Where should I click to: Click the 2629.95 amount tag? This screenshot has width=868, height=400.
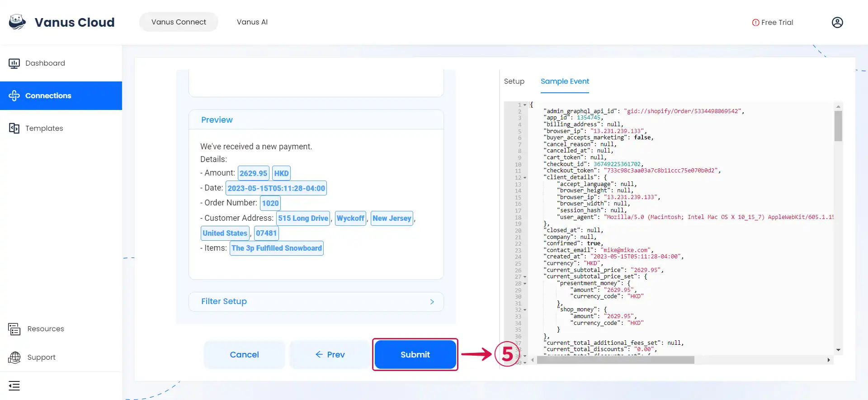click(x=253, y=173)
